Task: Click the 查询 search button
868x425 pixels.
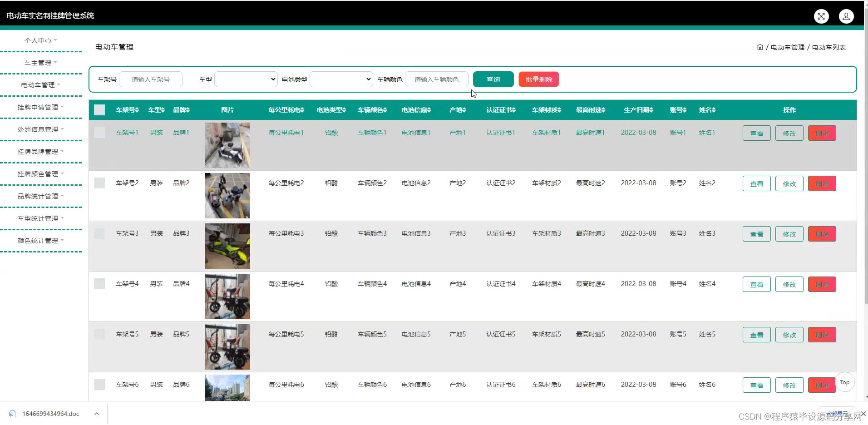Action: [x=493, y=79]
